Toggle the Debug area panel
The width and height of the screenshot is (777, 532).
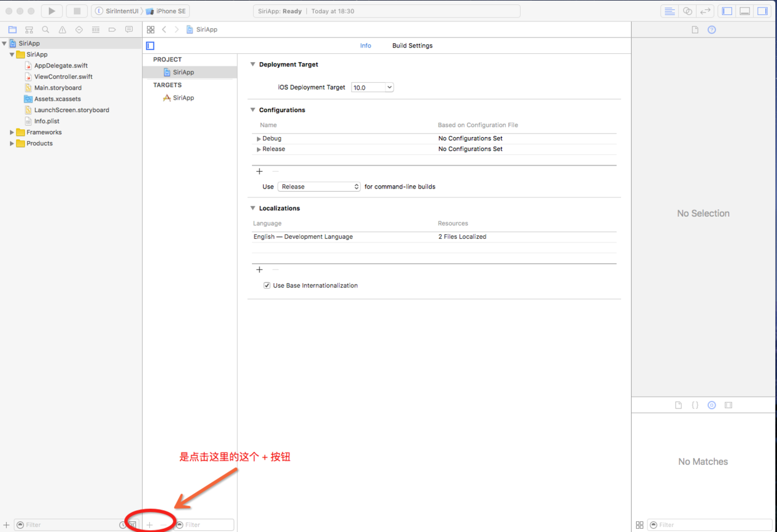(x=745, y=11)
